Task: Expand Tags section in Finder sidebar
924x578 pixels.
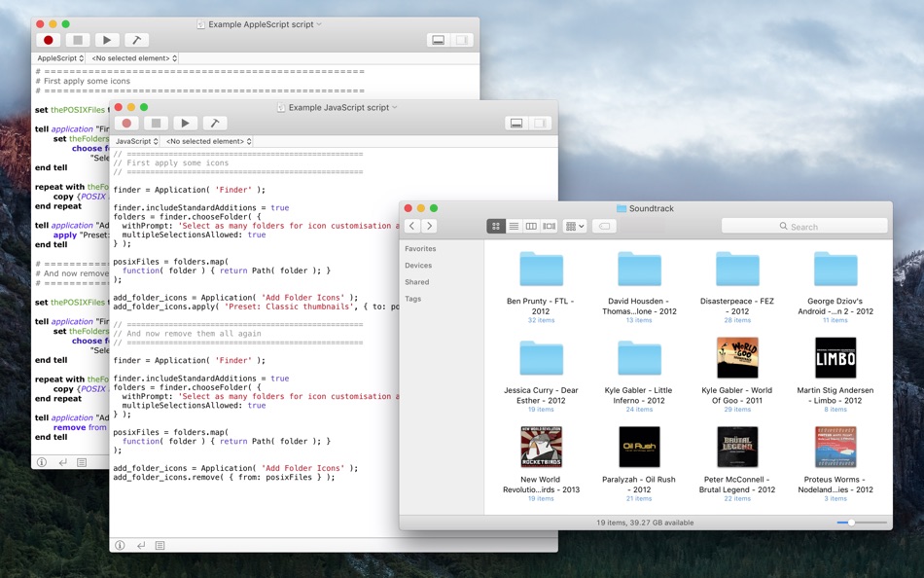Action: (x=413, y=299)
